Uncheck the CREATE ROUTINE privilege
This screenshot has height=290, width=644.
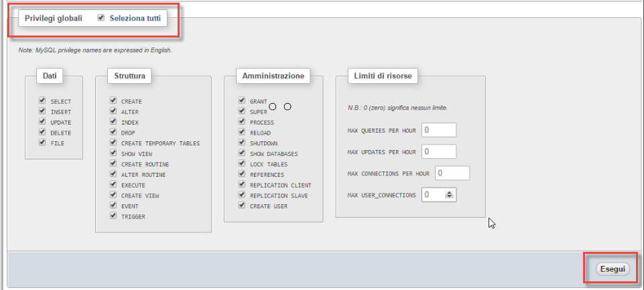pyautogui.click(x=113, y=164)
